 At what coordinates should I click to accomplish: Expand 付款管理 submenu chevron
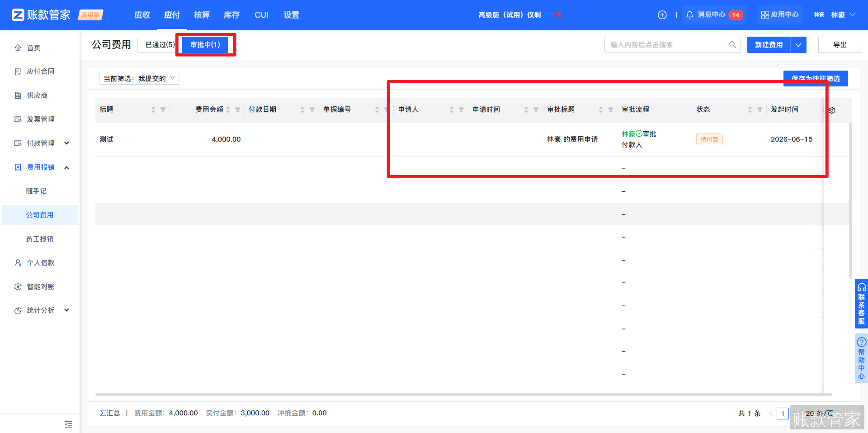pyautogui.click(x=67, y=143)
